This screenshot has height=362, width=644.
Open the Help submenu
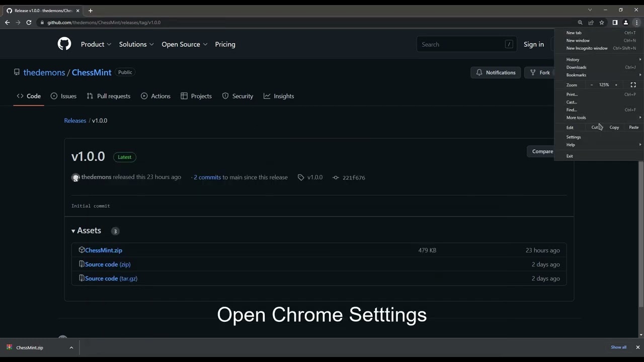click(x=599, y=145)
